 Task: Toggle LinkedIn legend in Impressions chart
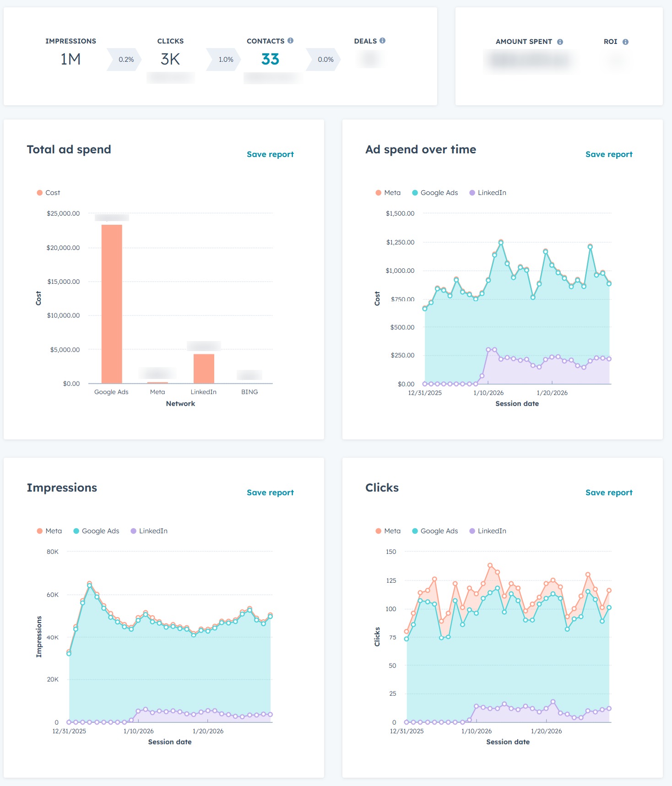(x=149, y=531)
